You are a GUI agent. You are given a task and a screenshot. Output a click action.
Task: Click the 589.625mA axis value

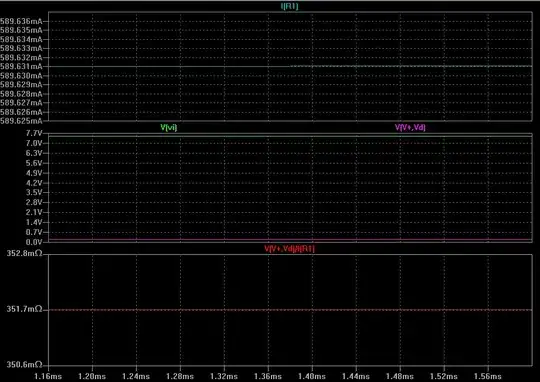(21, 121)
